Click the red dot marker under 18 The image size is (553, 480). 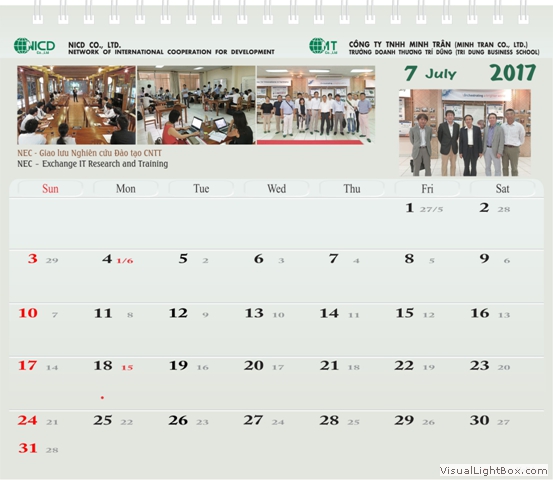coord(102,397)
